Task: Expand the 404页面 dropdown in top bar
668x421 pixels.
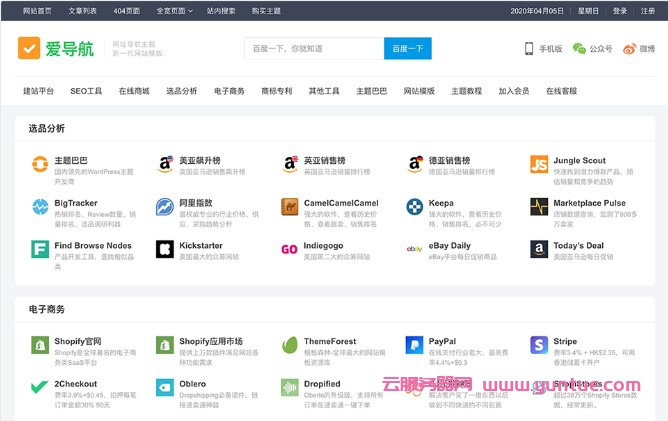Action: pyautogui.click(x=127, y=11)
